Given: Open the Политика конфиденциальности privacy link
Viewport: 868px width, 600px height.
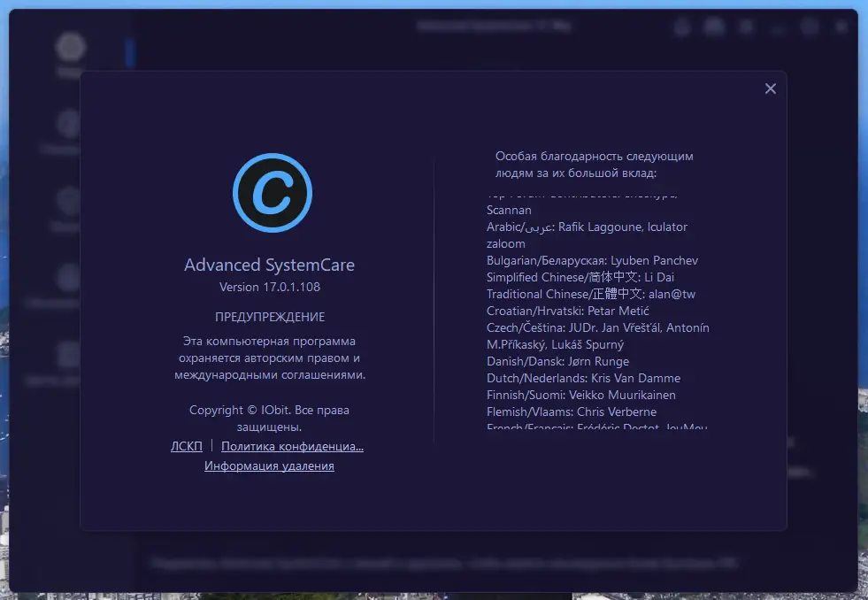Looking at the screenshot, I should coord(293,446).
